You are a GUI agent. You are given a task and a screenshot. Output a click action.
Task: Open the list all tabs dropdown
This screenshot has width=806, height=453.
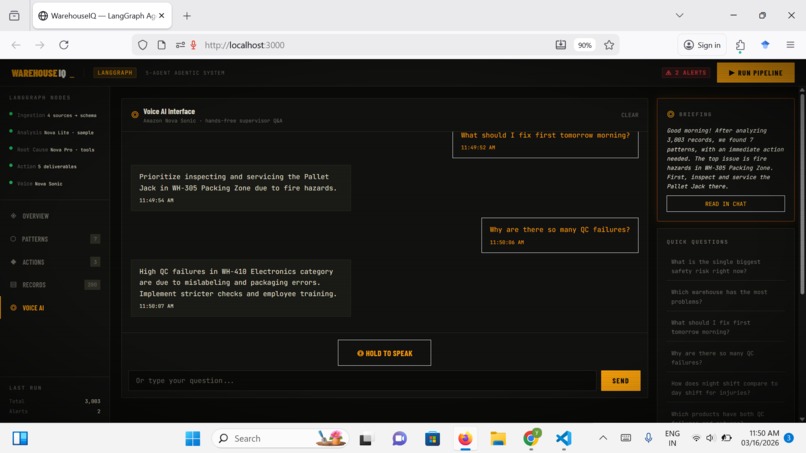[x=680, y=15]
